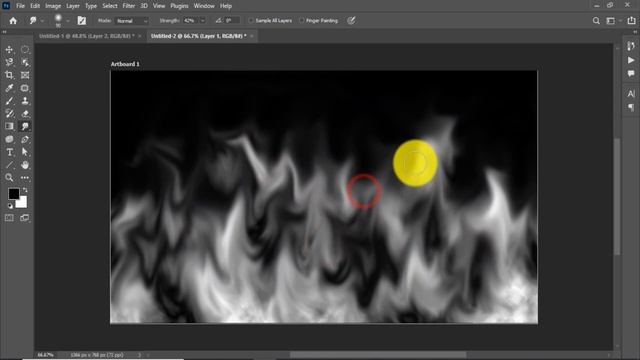Viewport: 640px width, 360px height.
Task: Close the Untitled-1 document tab
Action: [140, 36]
